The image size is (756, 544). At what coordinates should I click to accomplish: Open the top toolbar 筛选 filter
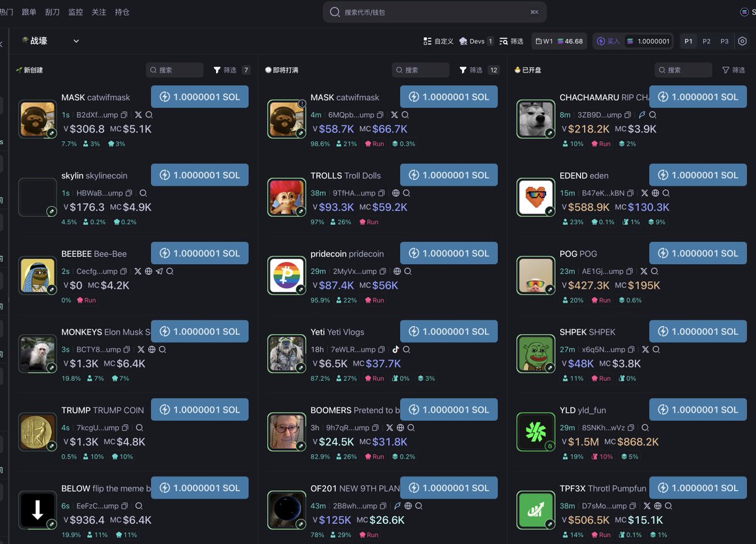point(512,41)
